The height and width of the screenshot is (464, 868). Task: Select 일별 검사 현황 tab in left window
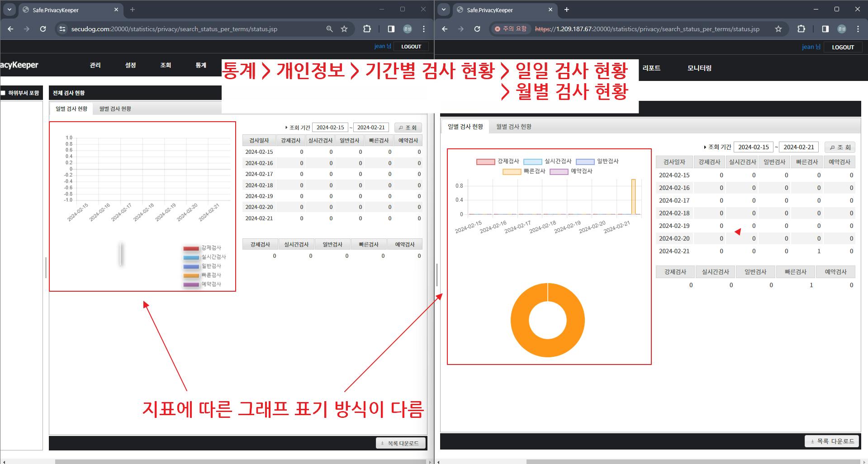71,109
